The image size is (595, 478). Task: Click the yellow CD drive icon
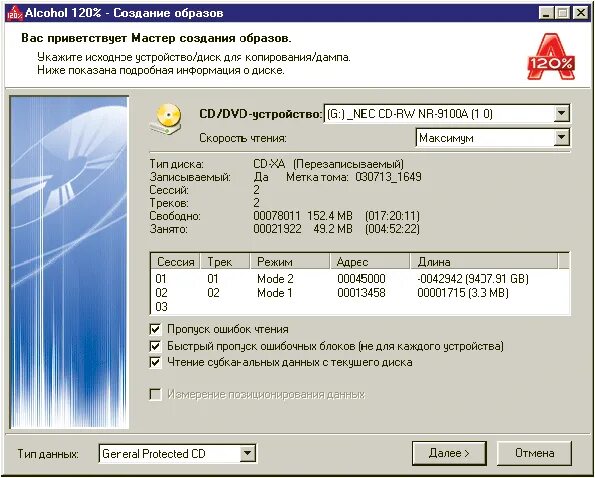[x=166, y=119]
